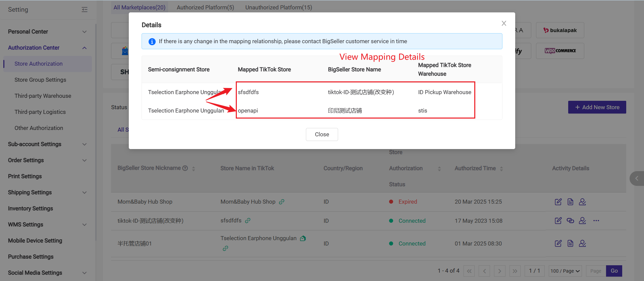Open Third-party Logistics settings
This screenshot has height=281, width=644.
tap(40, 112)
